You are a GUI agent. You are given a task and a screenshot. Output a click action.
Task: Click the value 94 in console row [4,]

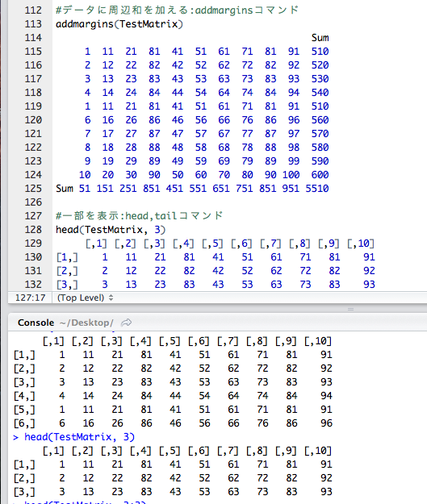click(326, 396)
